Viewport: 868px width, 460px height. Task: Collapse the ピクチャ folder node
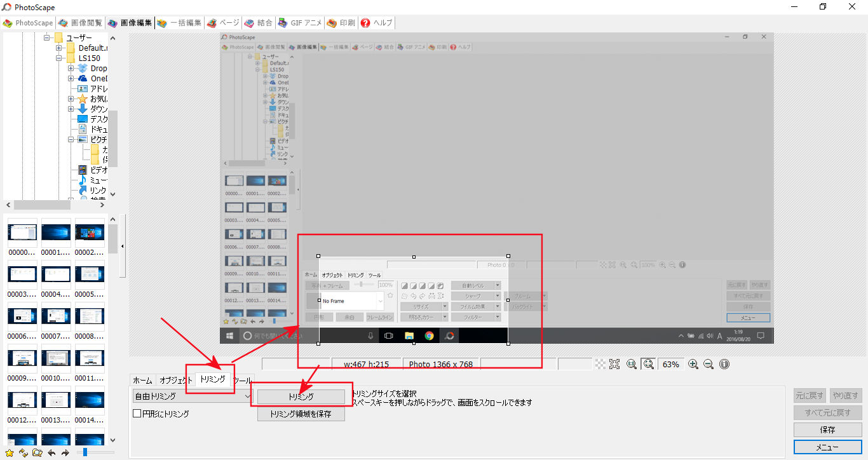point(71,139)
